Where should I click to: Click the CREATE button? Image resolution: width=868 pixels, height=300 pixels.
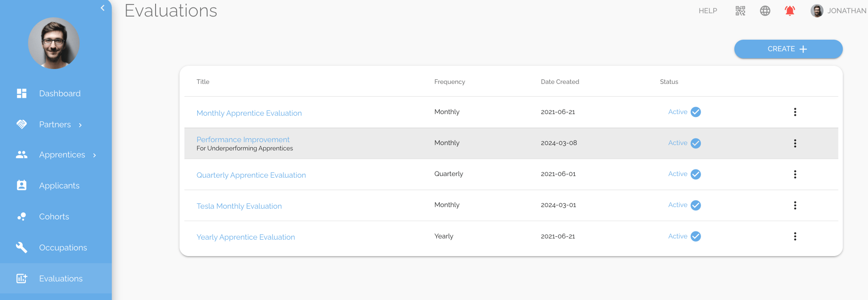click(x=788, y=49)
